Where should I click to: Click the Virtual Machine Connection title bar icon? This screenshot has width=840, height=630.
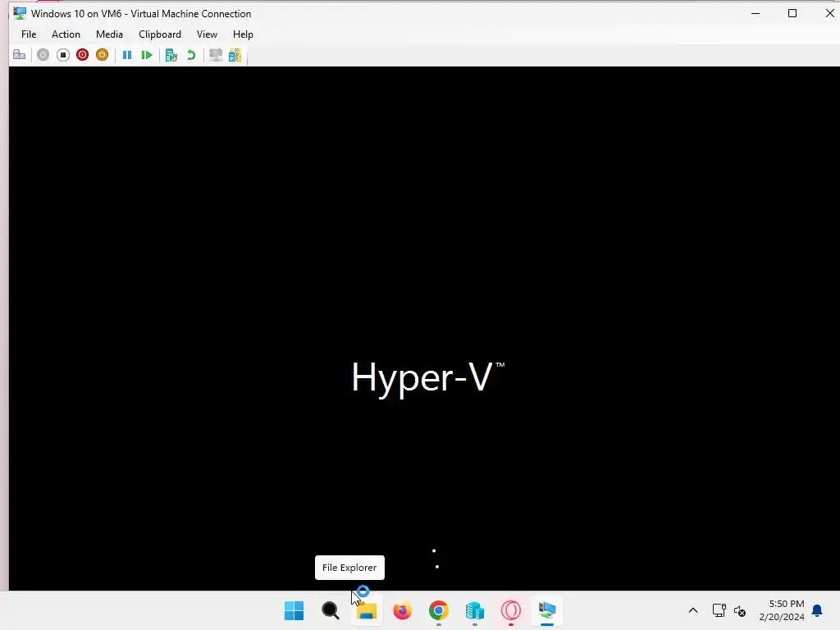click(x=20, y=13)
